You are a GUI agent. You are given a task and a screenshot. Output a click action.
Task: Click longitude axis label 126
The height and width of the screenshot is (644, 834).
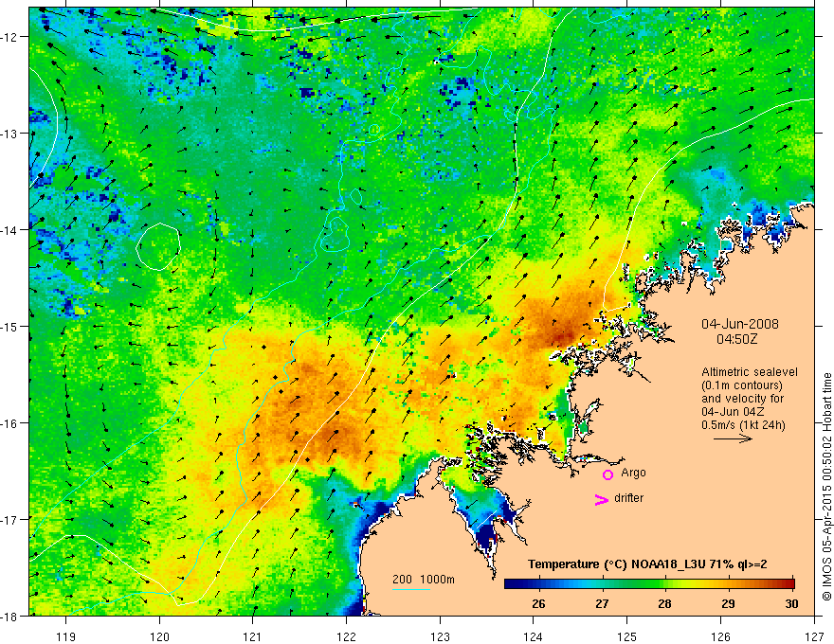[720, 636]
